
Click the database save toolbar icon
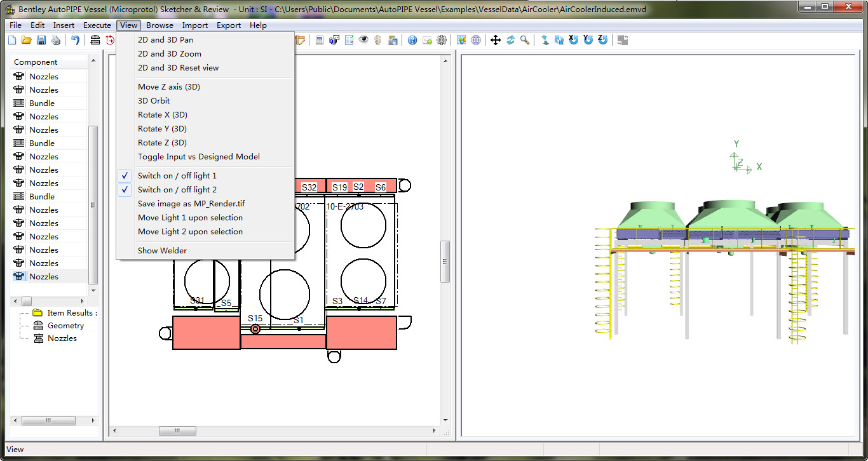click(x=393, y=40)
